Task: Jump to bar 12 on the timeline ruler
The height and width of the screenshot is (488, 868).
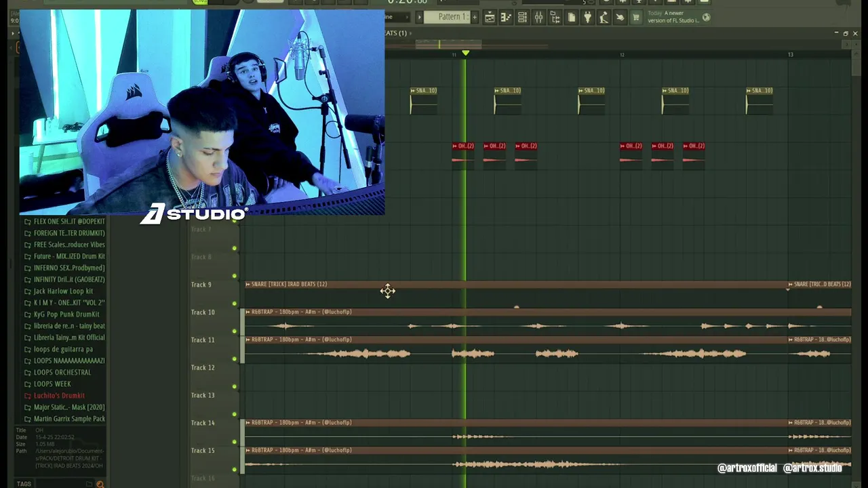Action: click(622, 54)
